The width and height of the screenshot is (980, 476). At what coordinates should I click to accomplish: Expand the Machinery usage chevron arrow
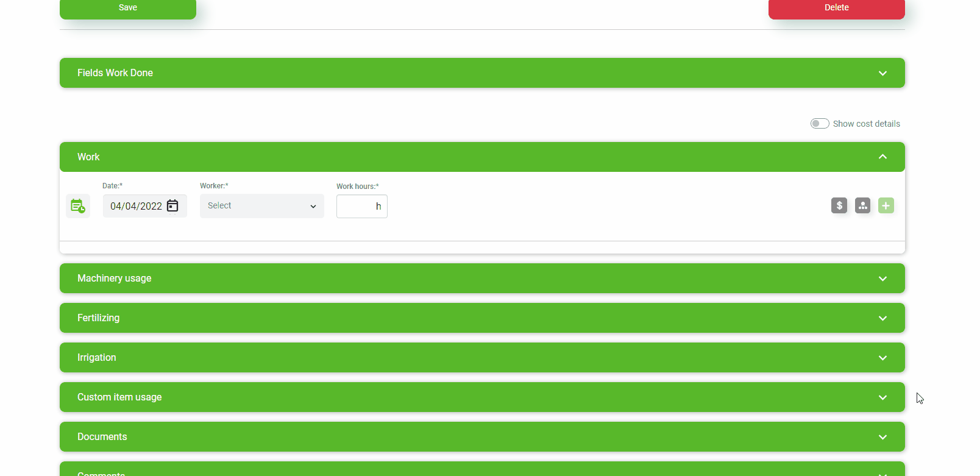882,279
